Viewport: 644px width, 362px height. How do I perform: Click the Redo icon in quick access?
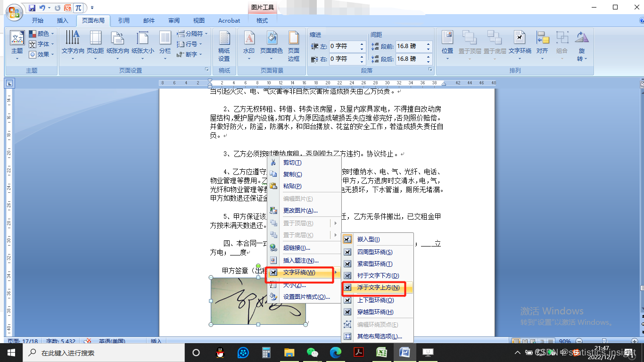point(58,8)
